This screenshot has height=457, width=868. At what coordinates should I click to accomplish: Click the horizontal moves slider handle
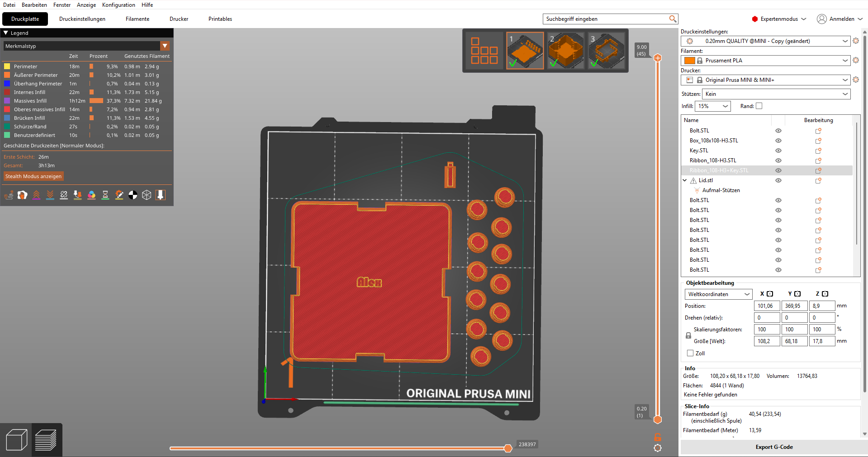508,448
